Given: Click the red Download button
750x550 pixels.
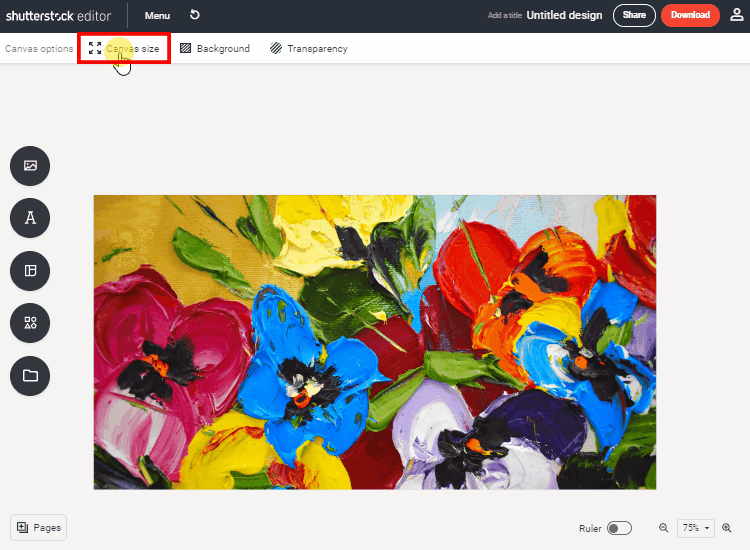Looking at the screenshot, I should (x=690, y=15).
